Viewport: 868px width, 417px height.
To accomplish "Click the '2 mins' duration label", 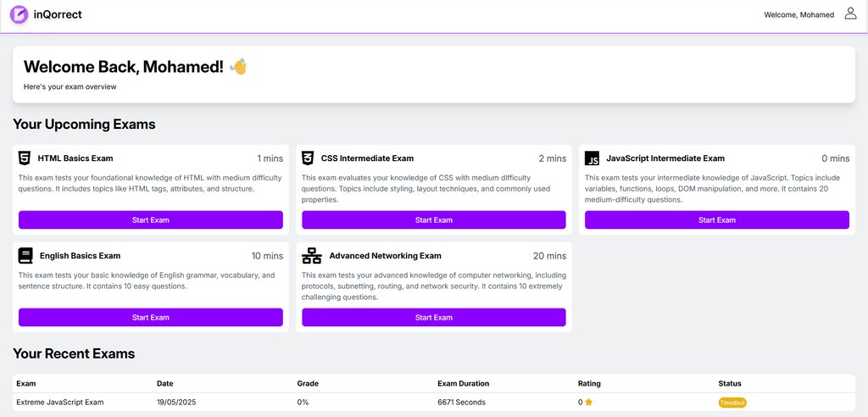I will pyautogui.click(x=553, y=158).
